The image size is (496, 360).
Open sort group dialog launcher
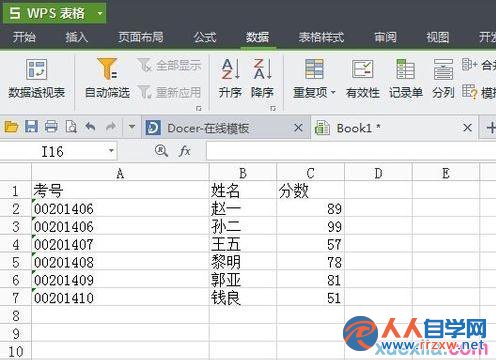pyautogui.click(x=273, y=108)
